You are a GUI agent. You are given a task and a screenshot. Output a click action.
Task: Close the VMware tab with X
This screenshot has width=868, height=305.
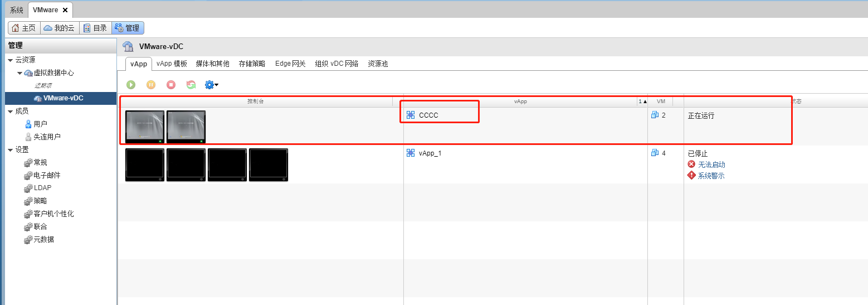(65, 10)
